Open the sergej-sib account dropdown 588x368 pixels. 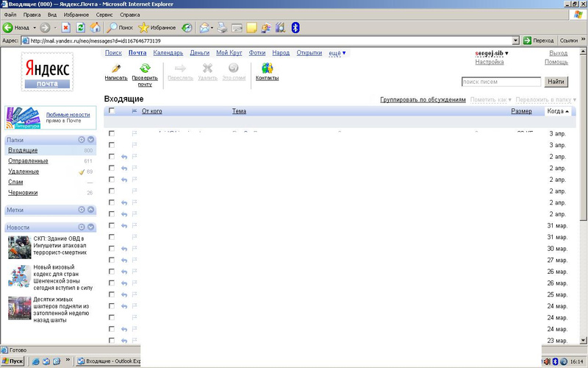tap(492, 53)
